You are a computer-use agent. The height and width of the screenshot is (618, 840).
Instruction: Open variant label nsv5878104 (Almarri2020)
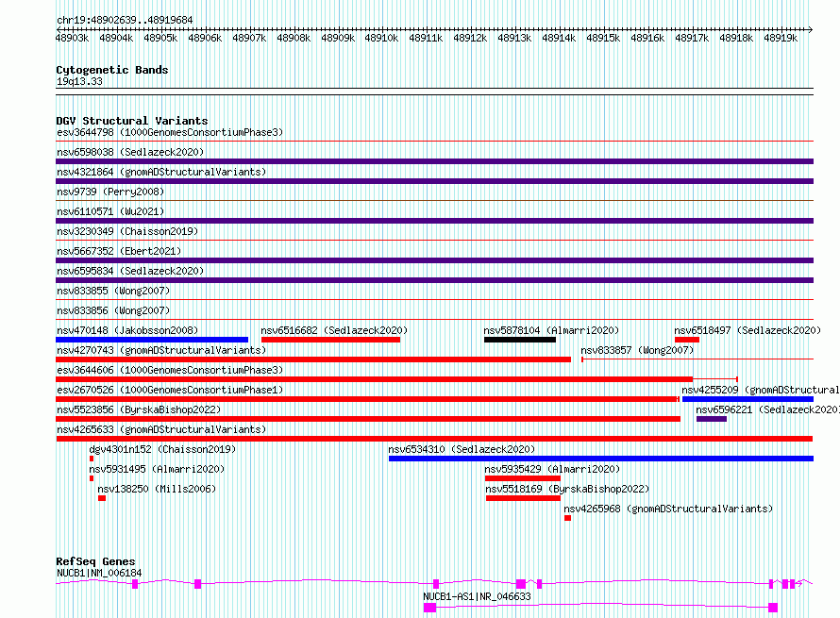[x=551, y=330]
